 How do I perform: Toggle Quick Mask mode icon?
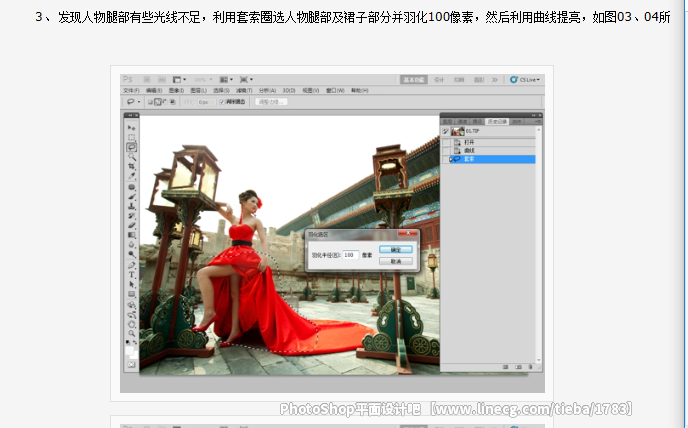point(132,364)
